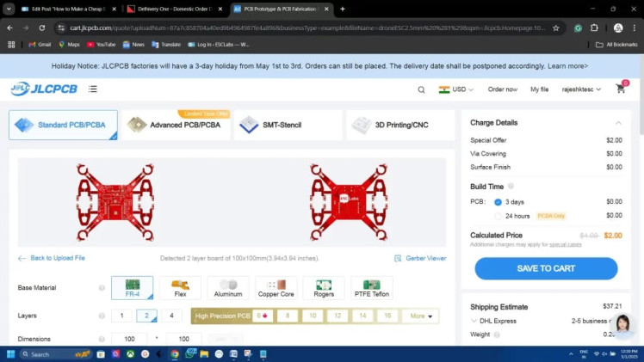644x362 pixels.
Task: Show hidden system tray icons
Action: pyautogui.click(x=571, y=354)
